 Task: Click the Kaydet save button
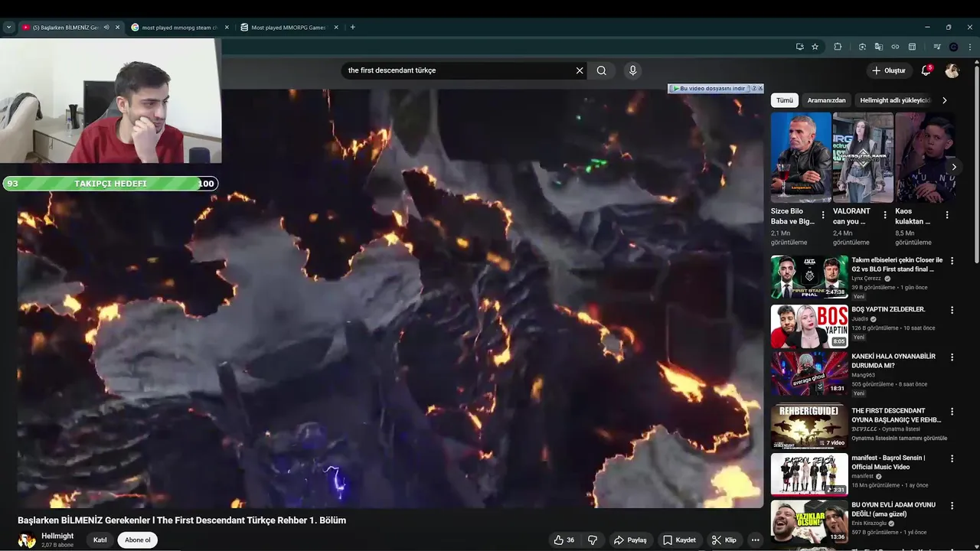click(x=680, y=540)
